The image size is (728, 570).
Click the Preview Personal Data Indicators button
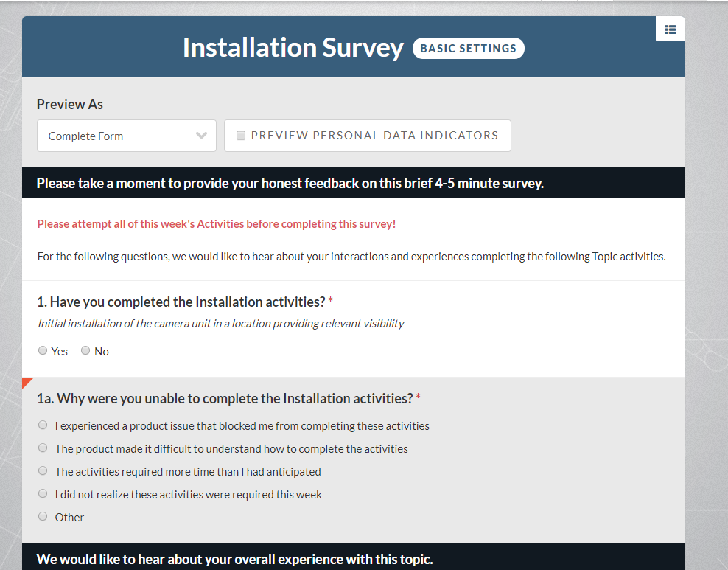point(368,136)
